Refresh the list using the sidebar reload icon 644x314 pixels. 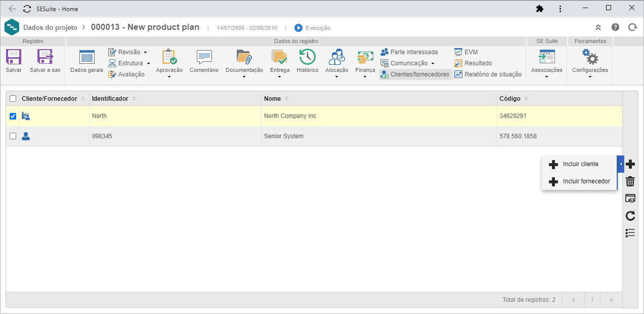630,216
